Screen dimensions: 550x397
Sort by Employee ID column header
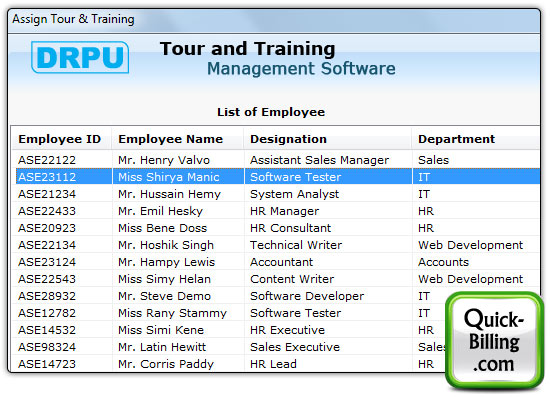pyautogui.click(x=60, y=139)
